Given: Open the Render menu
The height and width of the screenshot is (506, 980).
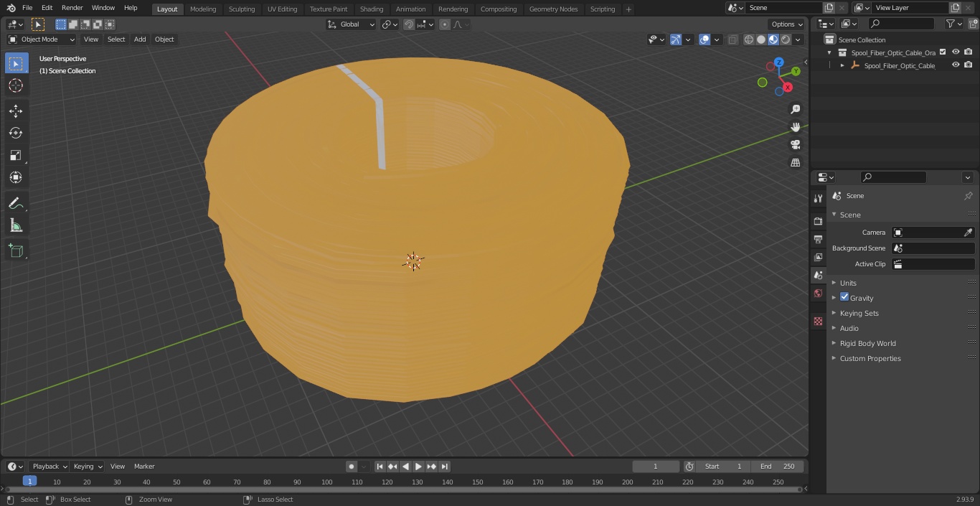Looking at the screenshot, I should [x=72, y=8].
